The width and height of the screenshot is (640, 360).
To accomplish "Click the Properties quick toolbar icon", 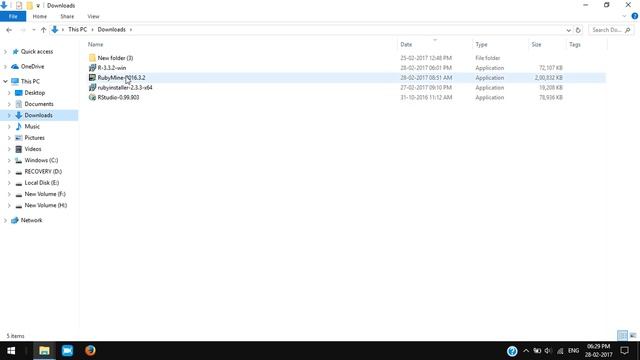I will [19, 6].
